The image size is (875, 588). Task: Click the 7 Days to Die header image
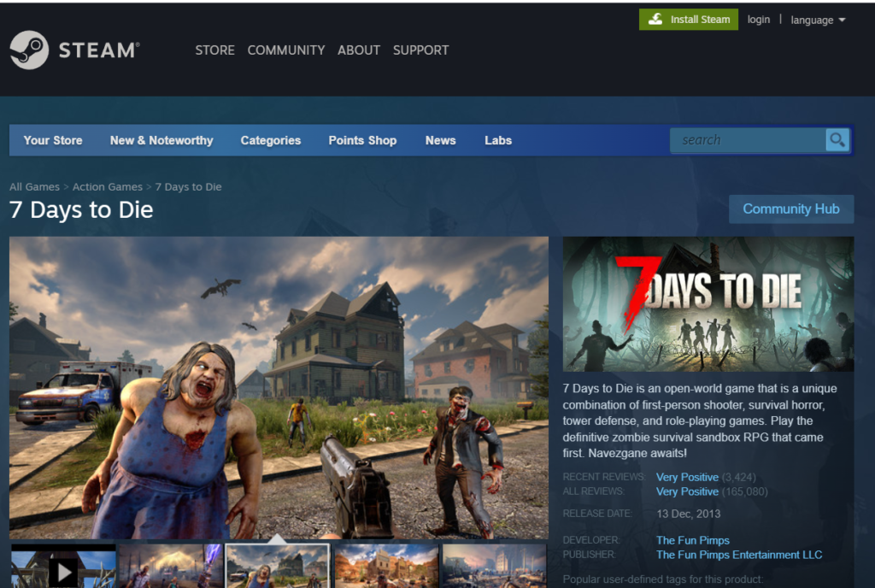click(708, 304)
